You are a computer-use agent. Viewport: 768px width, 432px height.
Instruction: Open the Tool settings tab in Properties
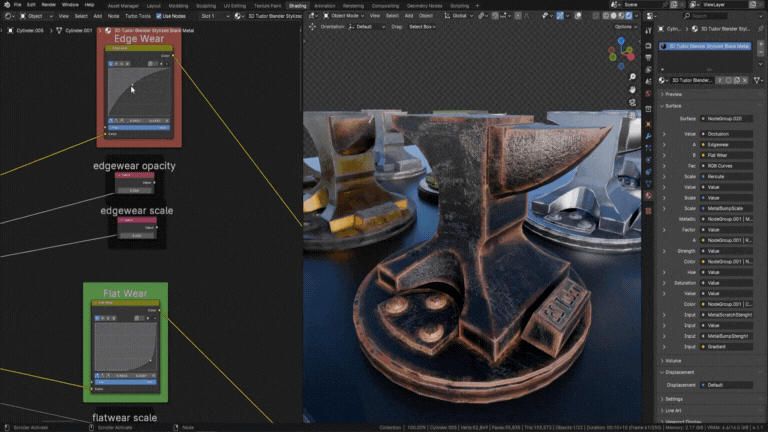pos(648,30)
